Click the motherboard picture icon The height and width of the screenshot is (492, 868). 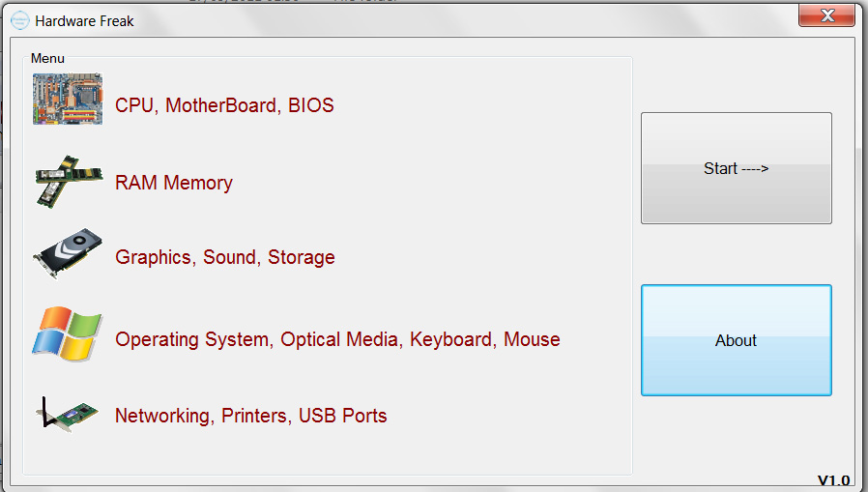coord(68,99)
